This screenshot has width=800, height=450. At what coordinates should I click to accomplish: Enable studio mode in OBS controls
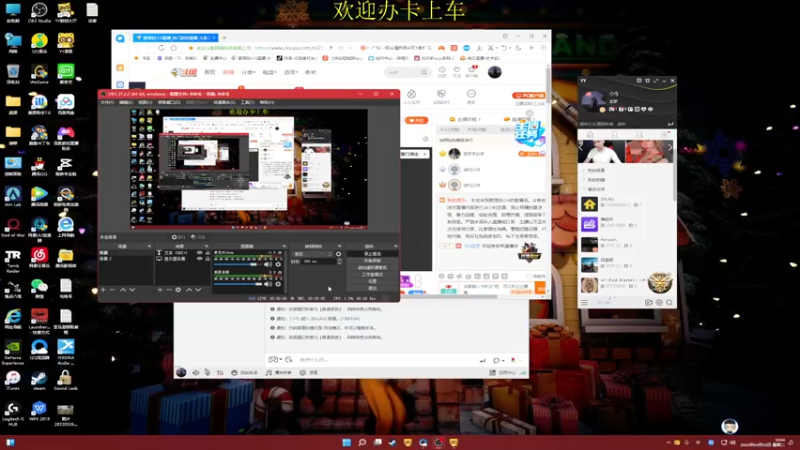pos(372,274)
